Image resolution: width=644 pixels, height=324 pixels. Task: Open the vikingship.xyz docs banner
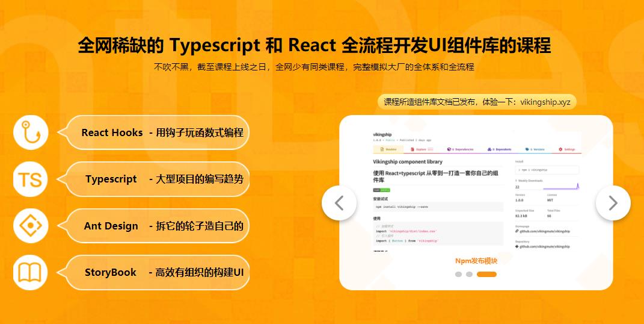477,102
